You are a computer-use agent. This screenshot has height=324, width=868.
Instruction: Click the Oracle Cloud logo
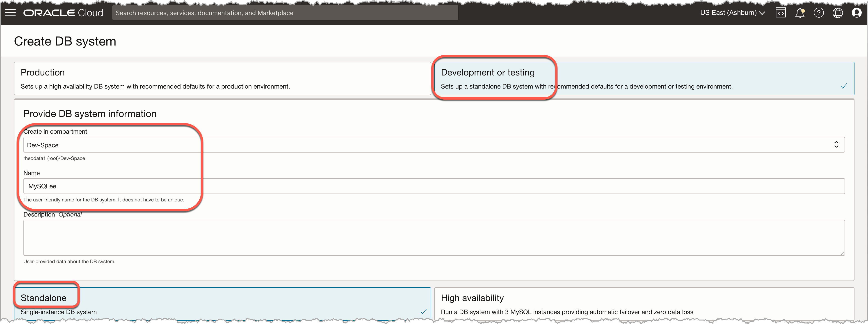pyautogui.click(x=63, y=13)
